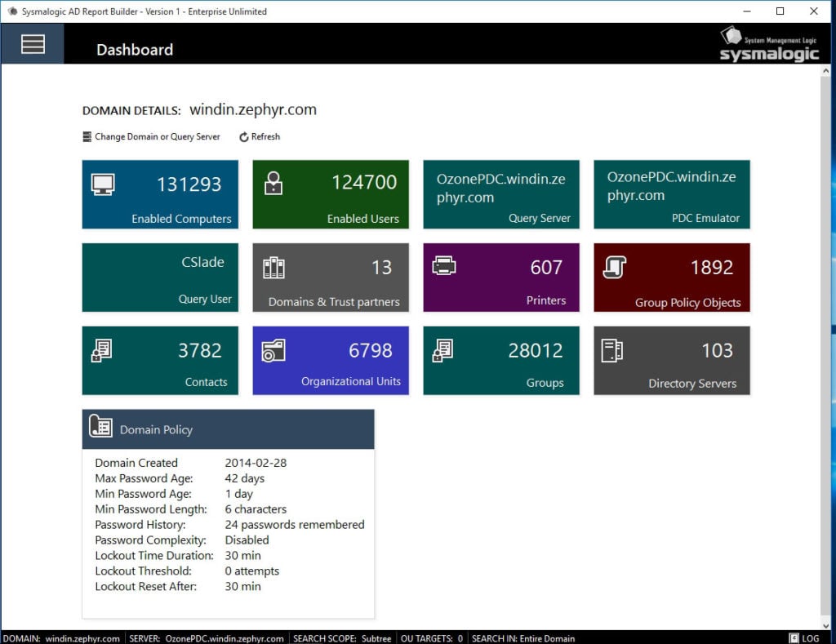The image size is (836, 644).
Task: Click the Refresh circular arrow icon
Action: tap(243, 137)
